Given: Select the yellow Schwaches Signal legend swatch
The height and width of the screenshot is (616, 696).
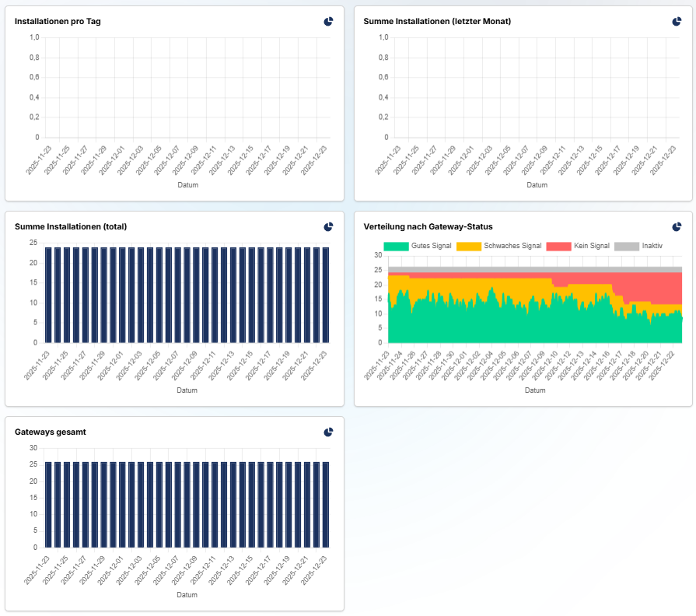Looking at the screenshot, I should tap(468, 246).
